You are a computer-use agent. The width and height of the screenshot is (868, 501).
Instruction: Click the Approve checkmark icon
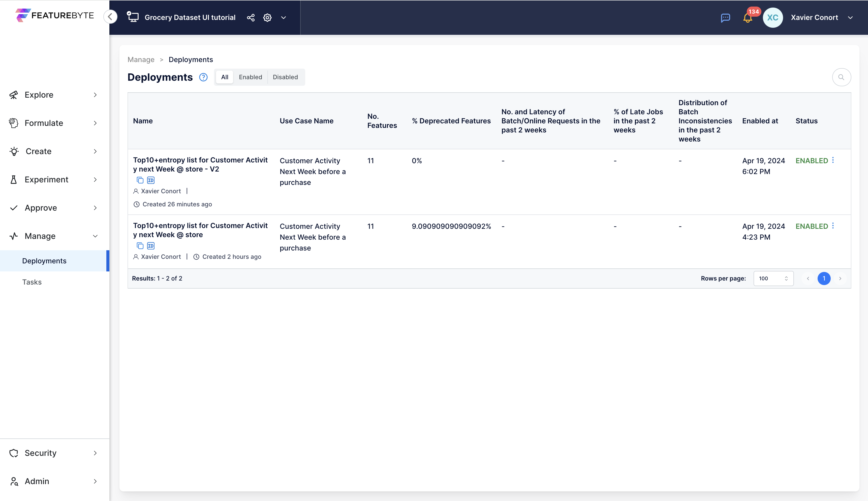(13, 207)
